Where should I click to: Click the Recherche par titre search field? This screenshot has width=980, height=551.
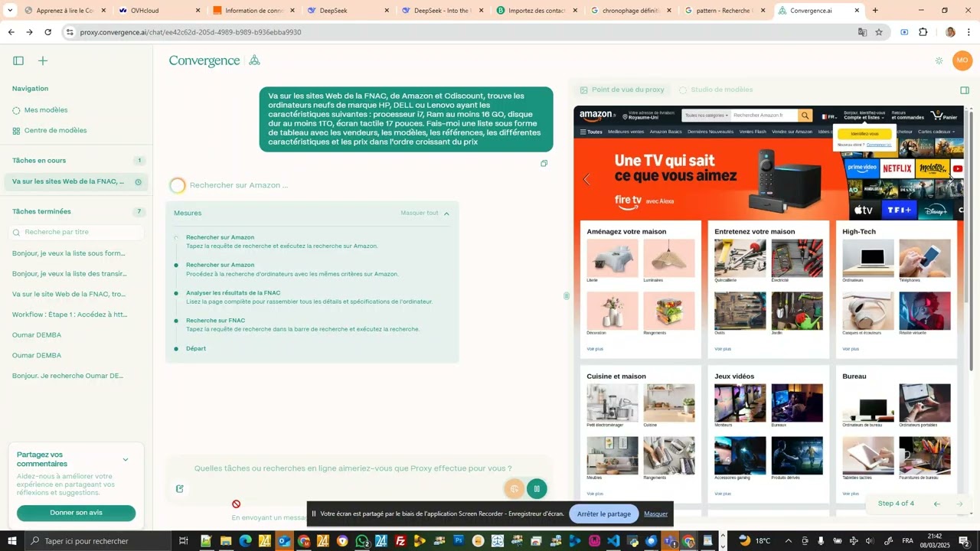pos(77,232)
